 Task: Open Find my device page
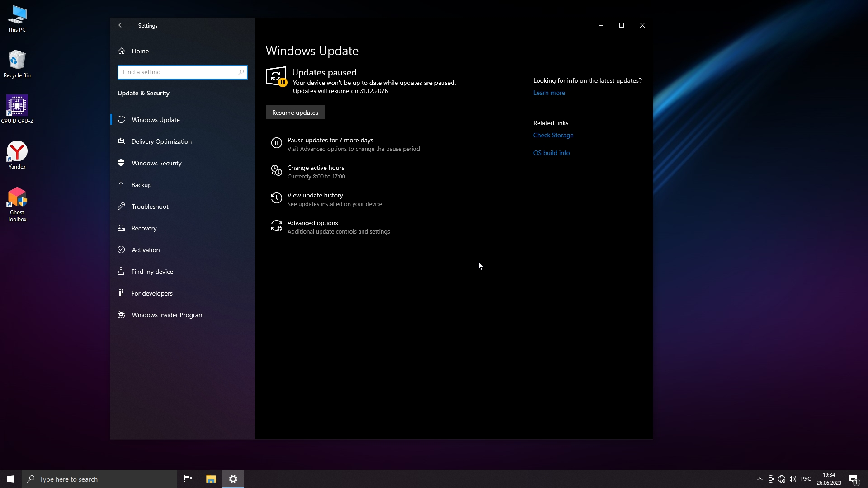click(x=152, y=272)
